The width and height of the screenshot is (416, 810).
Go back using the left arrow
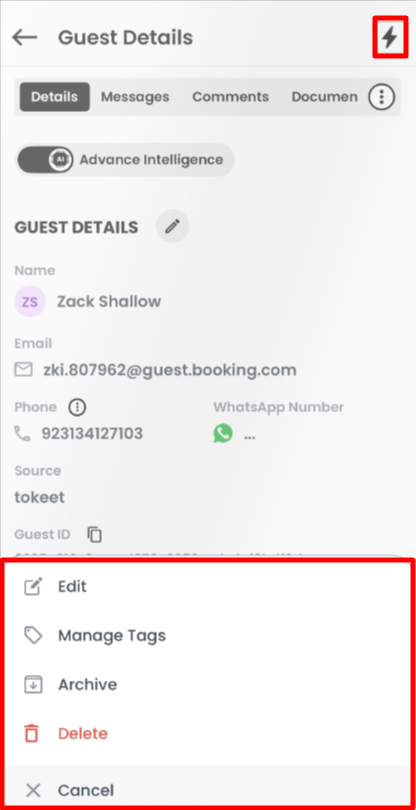pyautogui.click(x=24, y=37)
